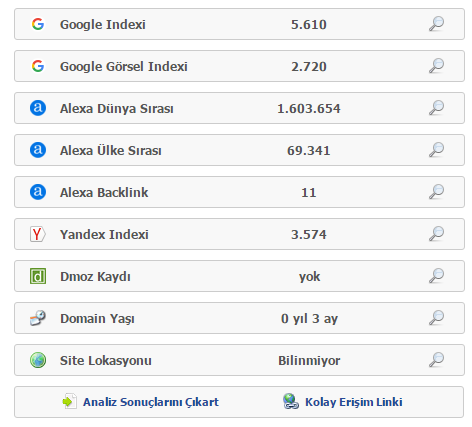472x427 pixels.
Task: Click the Alexa Backlink magnifier icon
Action: point(436,192)
